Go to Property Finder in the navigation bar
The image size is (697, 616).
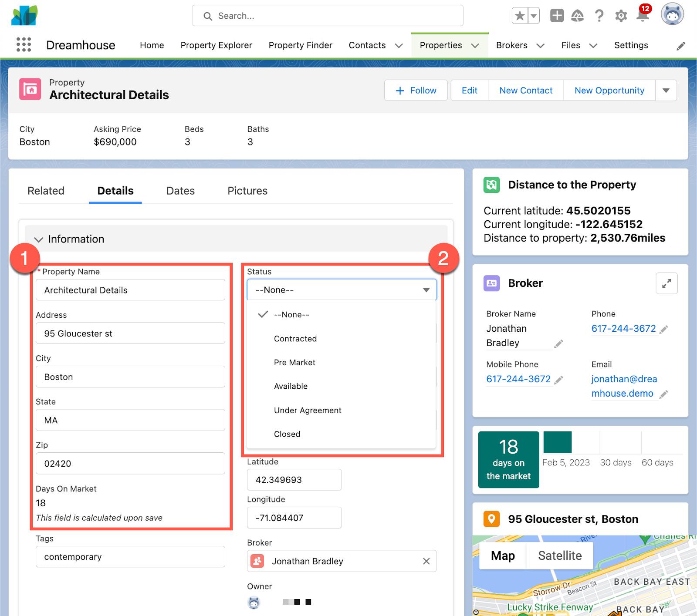tap(300, 45)
